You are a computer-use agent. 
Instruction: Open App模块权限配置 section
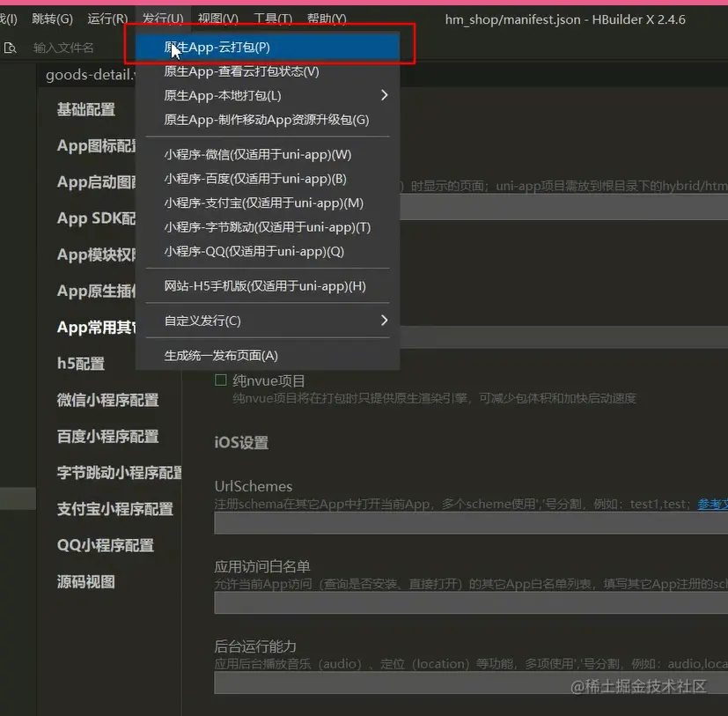(x=96, y=255)
